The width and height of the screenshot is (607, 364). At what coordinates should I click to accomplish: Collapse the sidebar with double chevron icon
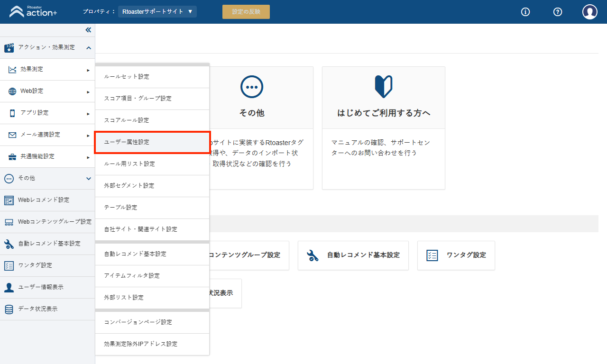point(88,30)
